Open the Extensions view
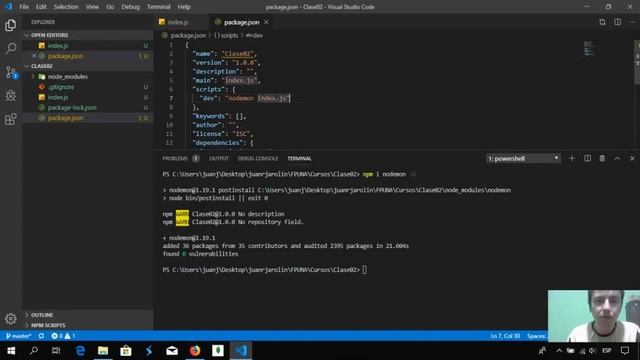Screen dimensions: 640x360 pos(11,119)
